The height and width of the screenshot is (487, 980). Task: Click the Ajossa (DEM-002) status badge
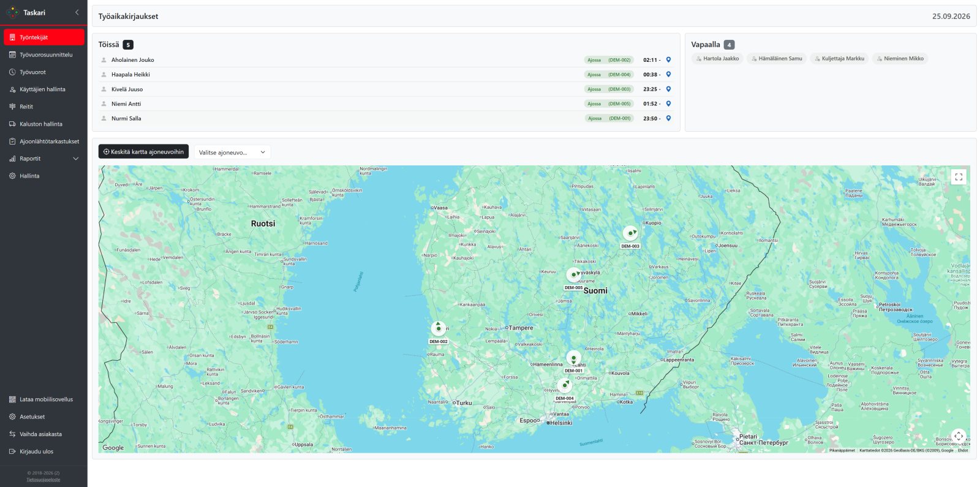click(x=609, y=60)
